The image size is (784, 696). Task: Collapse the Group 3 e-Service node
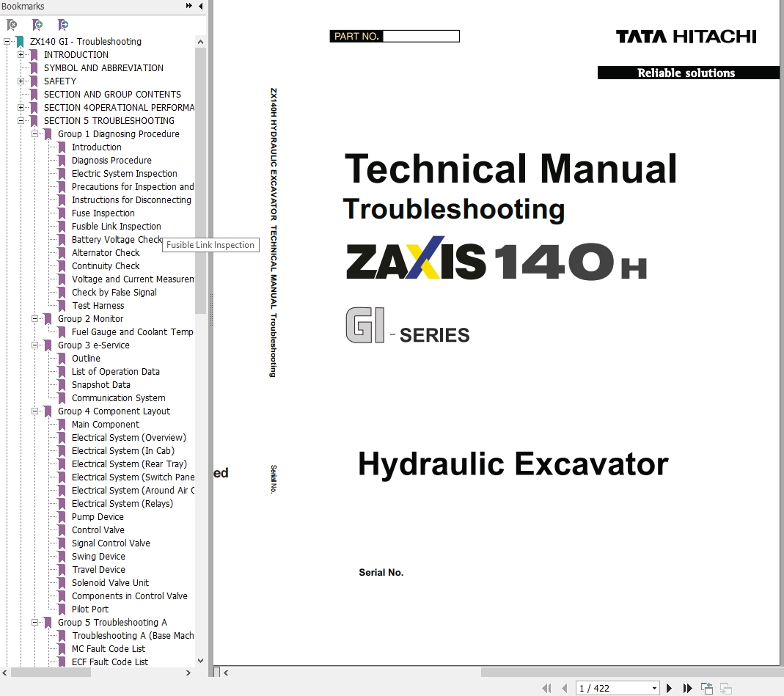pyautogui.click(x=35, y=345)
